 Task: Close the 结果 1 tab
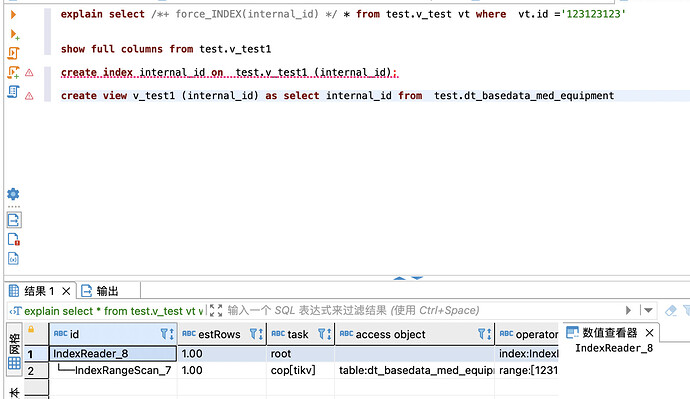click(66, 291)
